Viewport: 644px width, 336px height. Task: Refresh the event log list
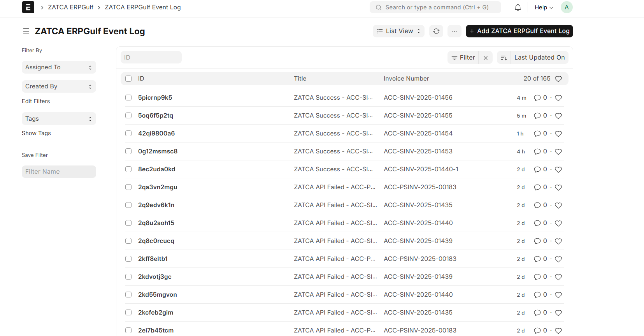(436, 31)
